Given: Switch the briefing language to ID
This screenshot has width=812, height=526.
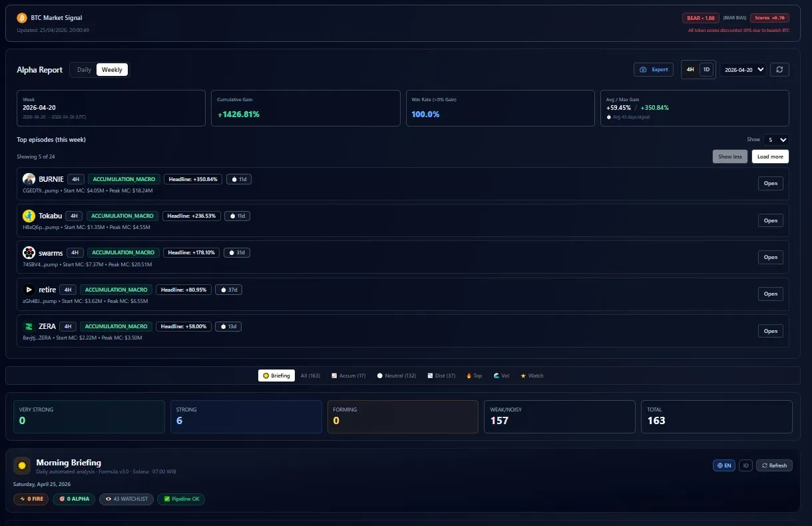Looking at the screenshot, I should point(745,465).
